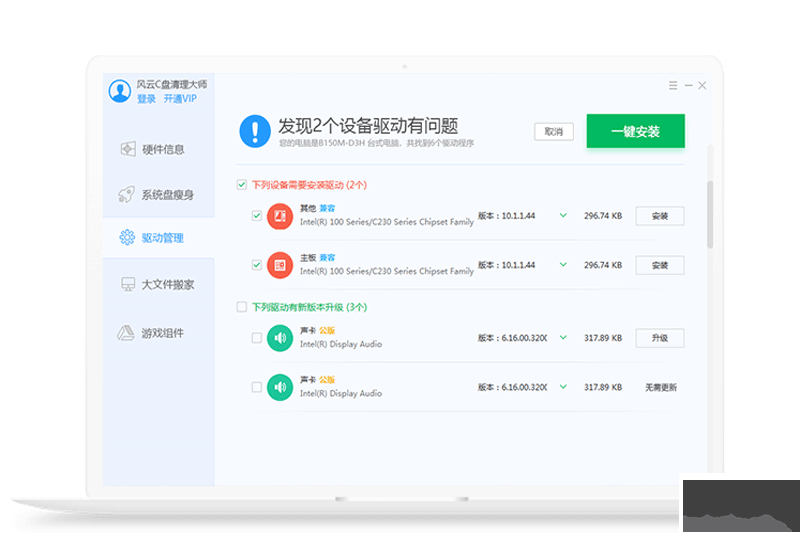Click the first green 声卡 speaker icon

280,338
